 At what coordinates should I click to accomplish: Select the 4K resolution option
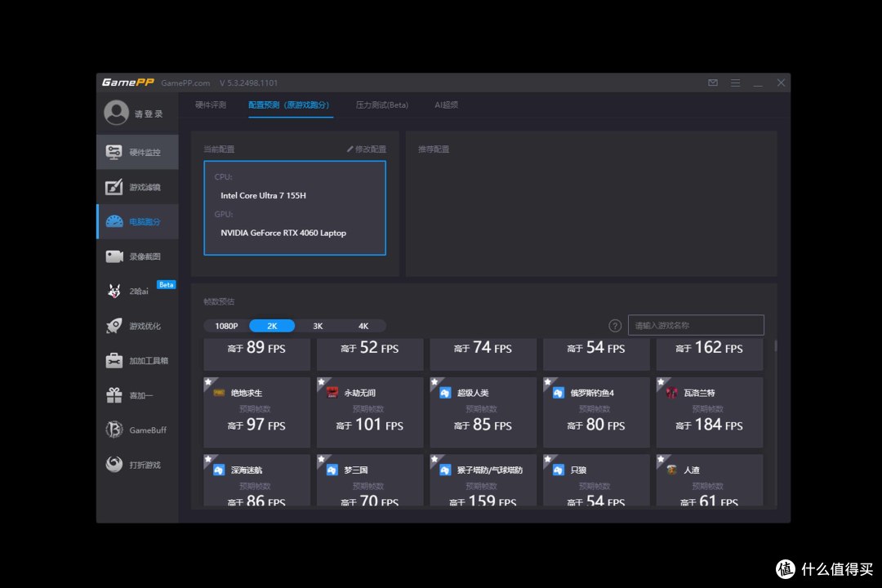tap(363, 326)
